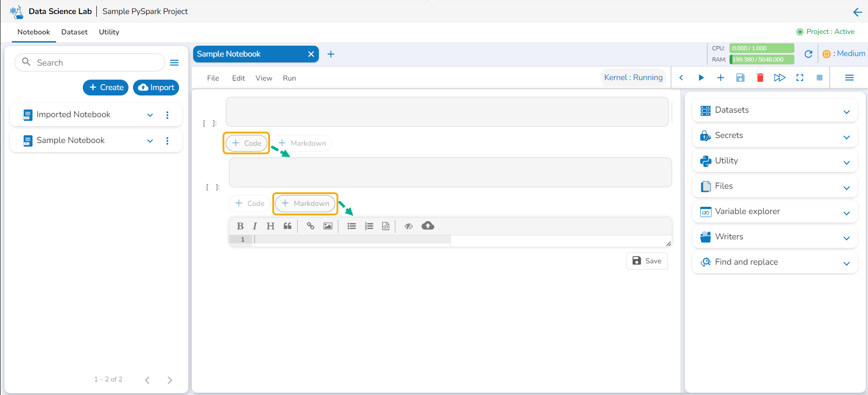Insert an image in markdown editor
This screenshot has width=868, height=395.
pyautogui.click(x=328, y=226)
